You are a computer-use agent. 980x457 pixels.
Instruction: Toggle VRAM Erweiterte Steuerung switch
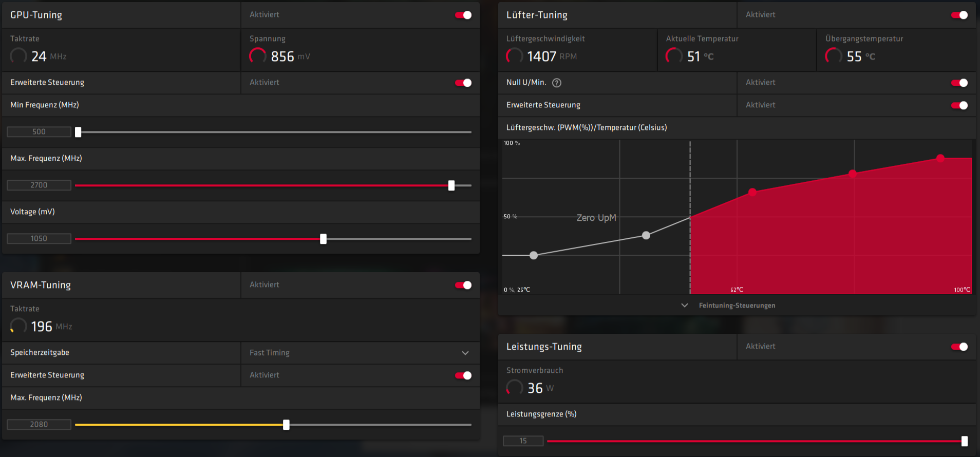pos(463,375)
